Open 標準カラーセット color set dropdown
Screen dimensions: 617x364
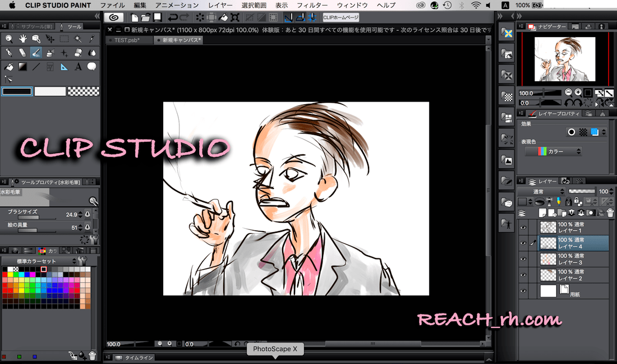pos(39,261)
